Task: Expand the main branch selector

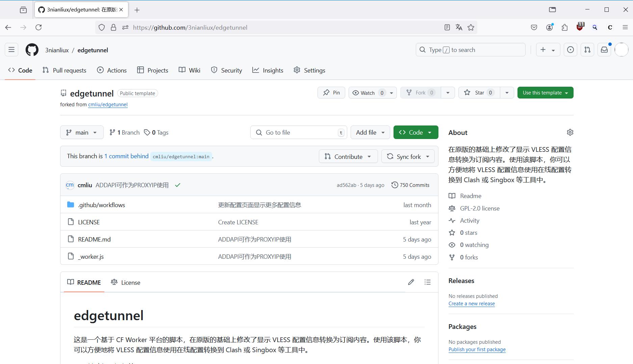Action: (82, 132)
